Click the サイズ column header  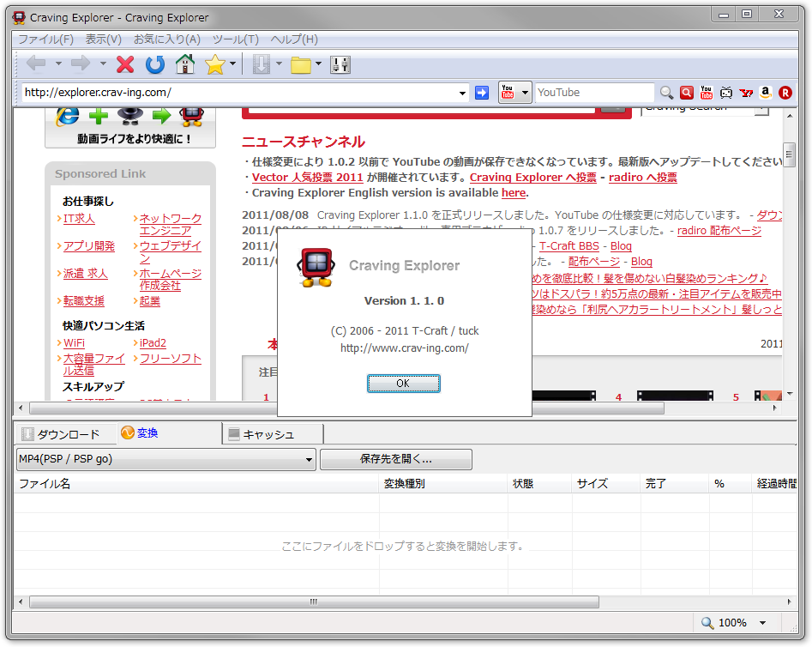tap(606, 484)
